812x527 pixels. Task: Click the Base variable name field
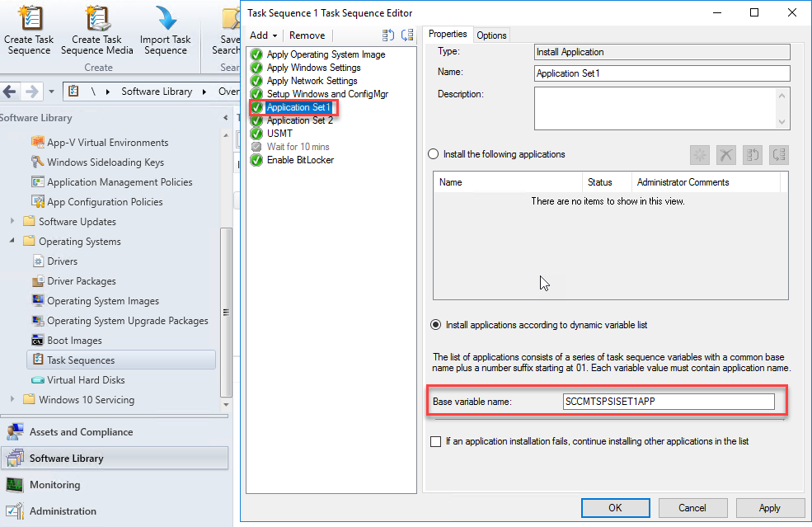coord(668,402)
